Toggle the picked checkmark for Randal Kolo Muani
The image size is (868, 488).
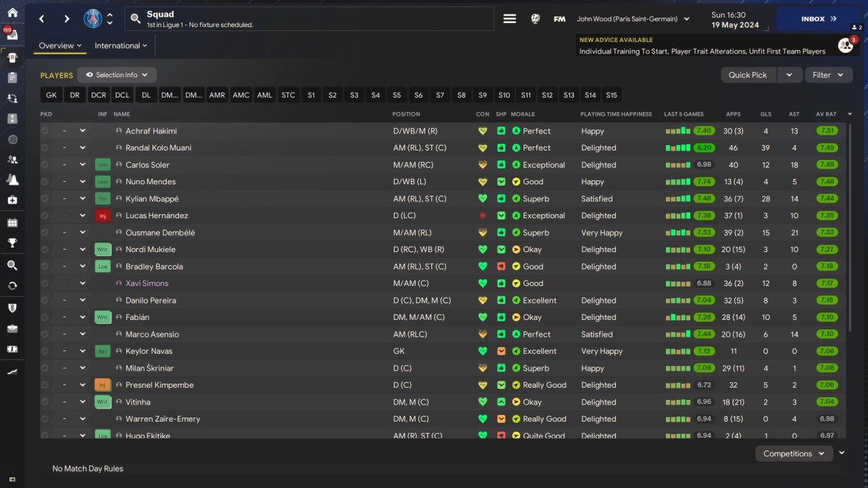(45, 148)
